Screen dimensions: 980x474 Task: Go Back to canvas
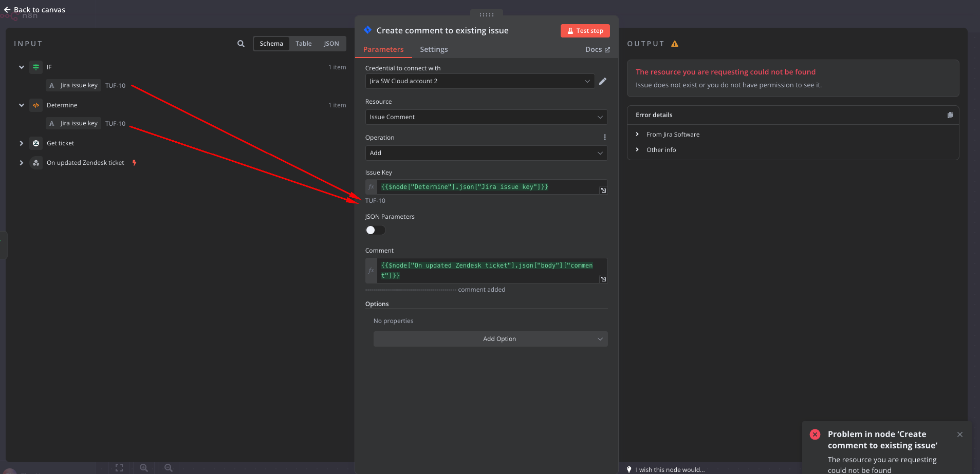34,10
